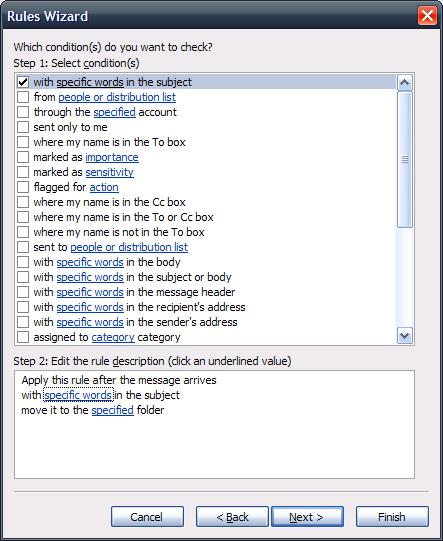Open the 'specified' account link
Viewport: 443px width, 541px height.
click(x=114, y=112)
